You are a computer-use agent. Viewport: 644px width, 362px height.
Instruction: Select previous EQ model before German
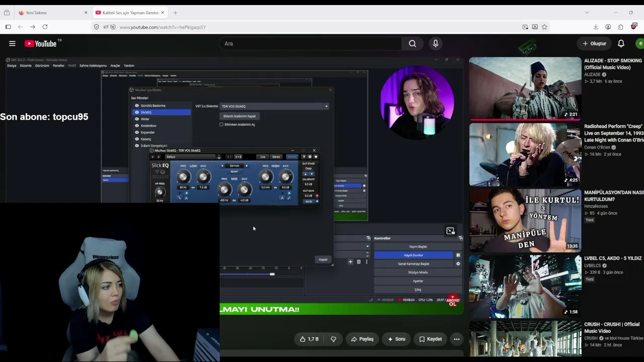click(x=222, y=166)
